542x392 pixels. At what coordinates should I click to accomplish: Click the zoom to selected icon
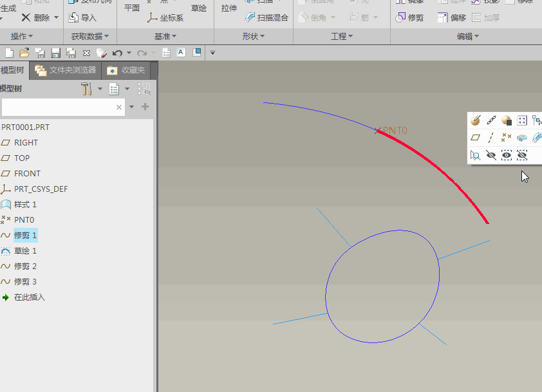point(475,155)
